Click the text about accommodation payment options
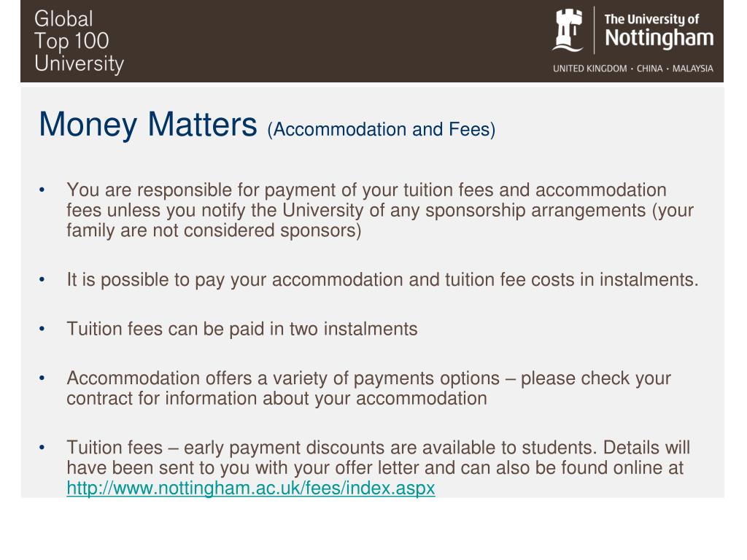This screenshot has height=560, width=747. point(368,388)
